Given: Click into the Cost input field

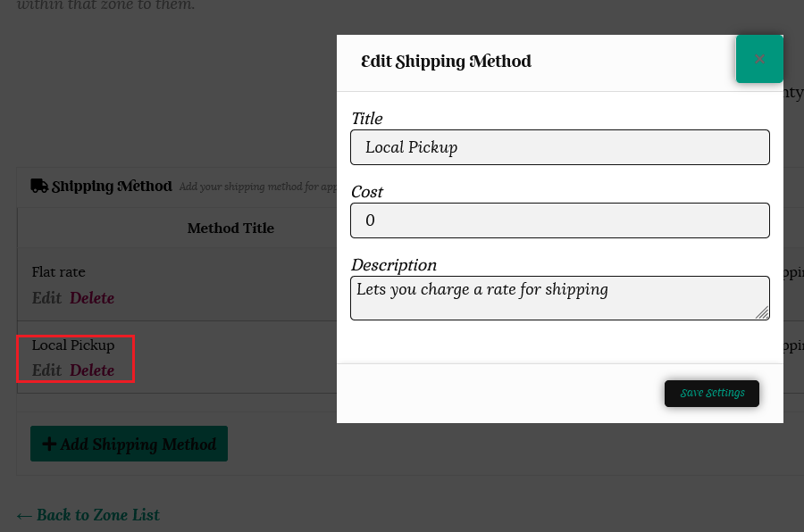Looking at the screenshot, I should tap(559, 220).
